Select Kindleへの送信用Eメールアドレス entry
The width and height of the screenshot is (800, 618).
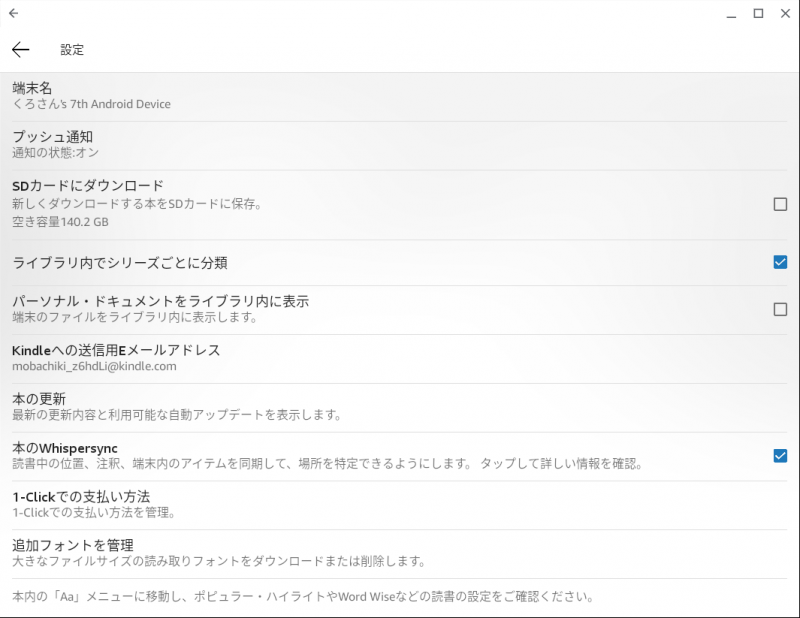click(x=400, y=358)
